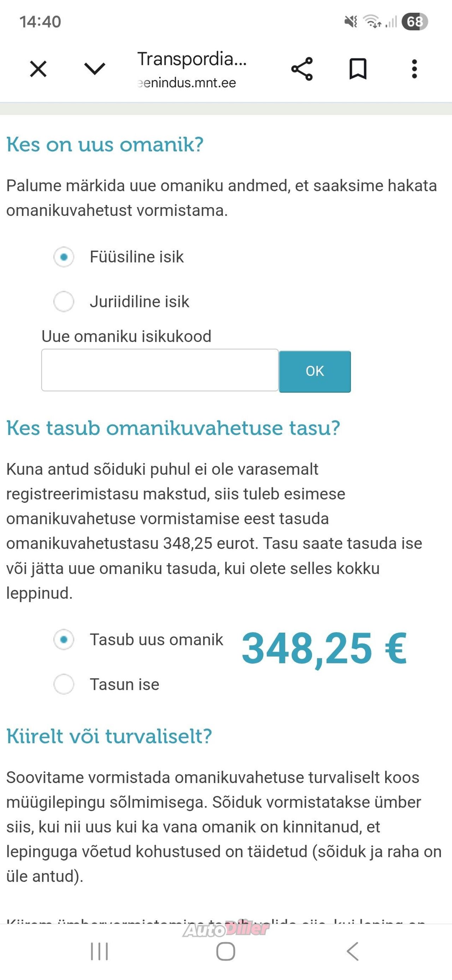Tap the eenindus.mnt.ee URL text
This screenshot has height=980, width=452.
point(187,83)
